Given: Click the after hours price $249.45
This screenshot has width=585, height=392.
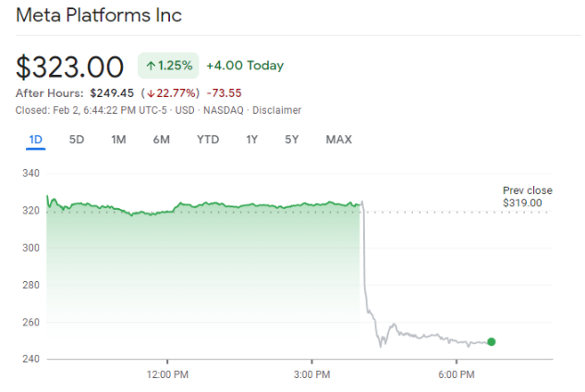Looking at the screenshot, I should 112,93.
